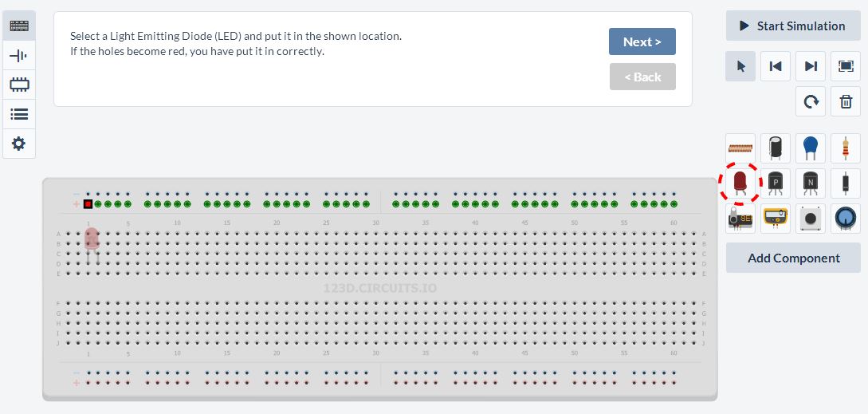
Task: Switch to schematic view in the sidebar
Action: click(x=19, y=55)
